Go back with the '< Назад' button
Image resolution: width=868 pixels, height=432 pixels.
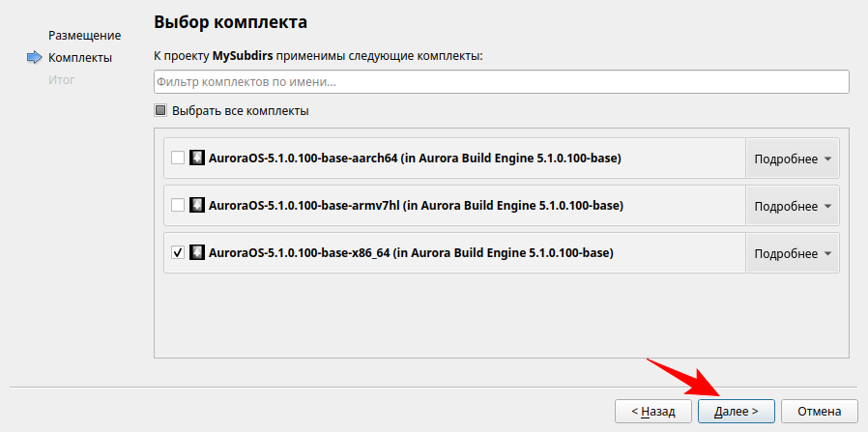tap(653, 411)
